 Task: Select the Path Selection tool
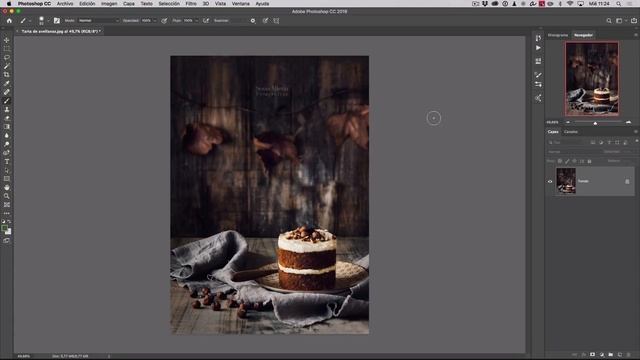point(7,170)
